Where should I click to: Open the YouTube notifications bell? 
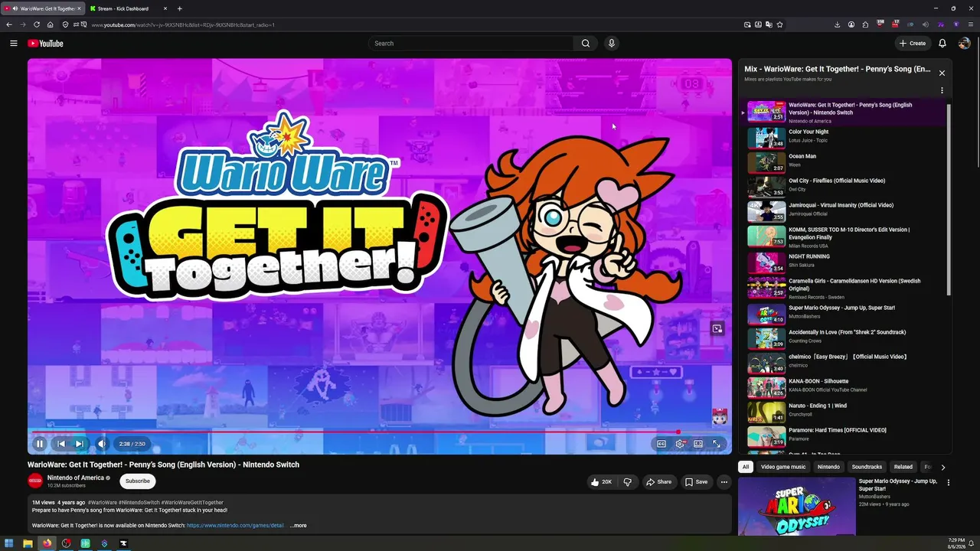click(942, 44)
